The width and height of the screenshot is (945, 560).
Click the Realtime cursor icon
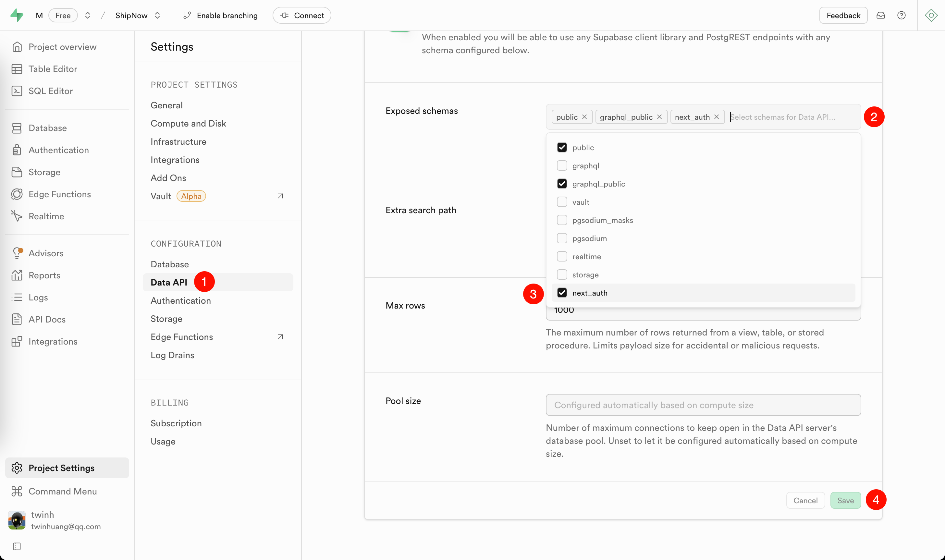pyautogui.click(x=17, y=216)
